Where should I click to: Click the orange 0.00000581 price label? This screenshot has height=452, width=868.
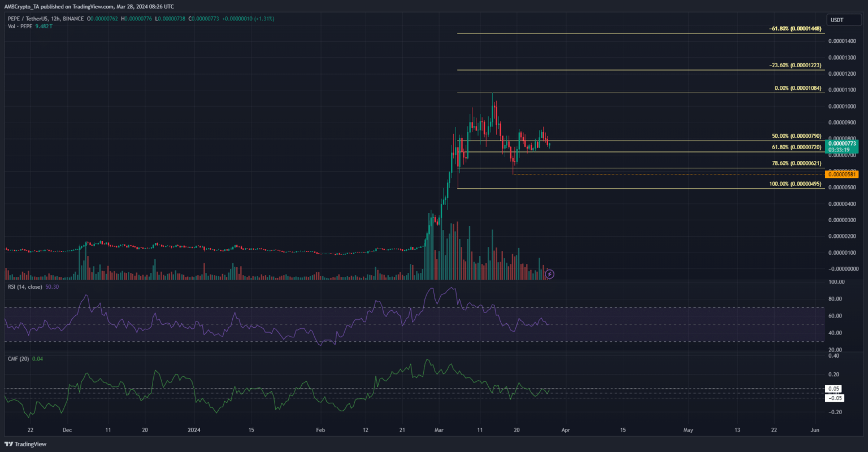point(842,174)
